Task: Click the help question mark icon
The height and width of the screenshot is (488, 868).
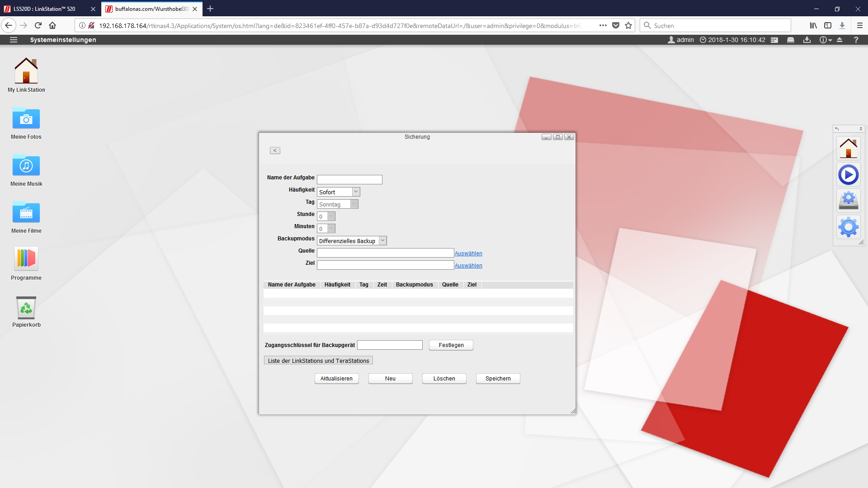Action: (856, 40)
